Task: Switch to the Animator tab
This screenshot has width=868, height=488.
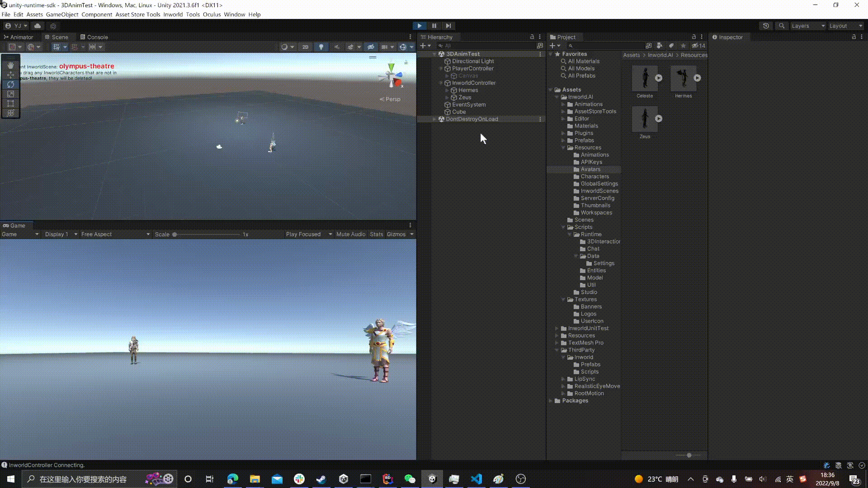Action: tap(18, 37)
